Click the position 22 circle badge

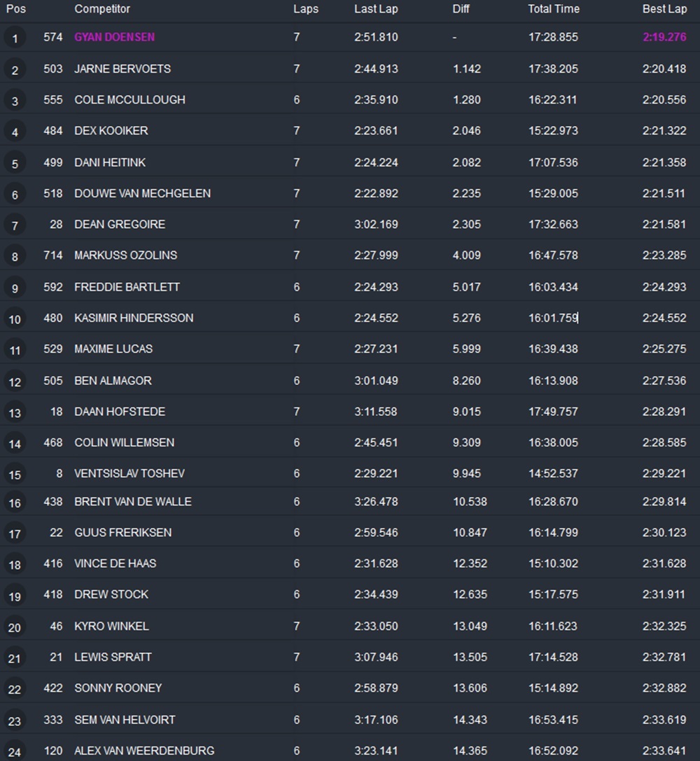(x=15, y=689)
